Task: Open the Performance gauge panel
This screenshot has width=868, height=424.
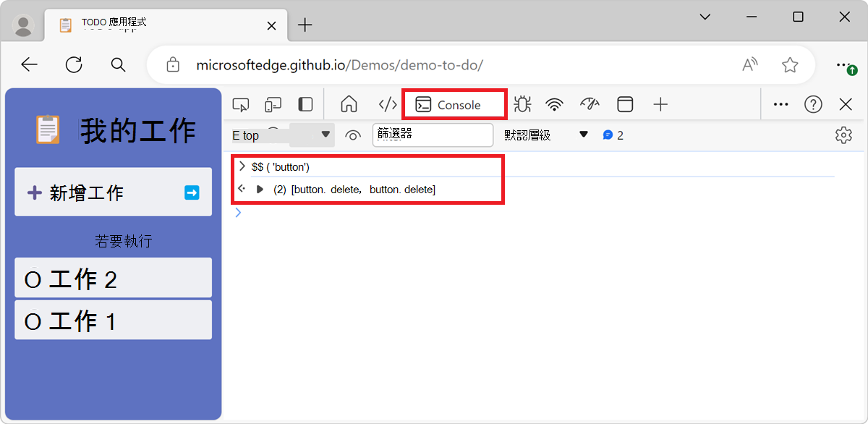Action: pos(590,104)
